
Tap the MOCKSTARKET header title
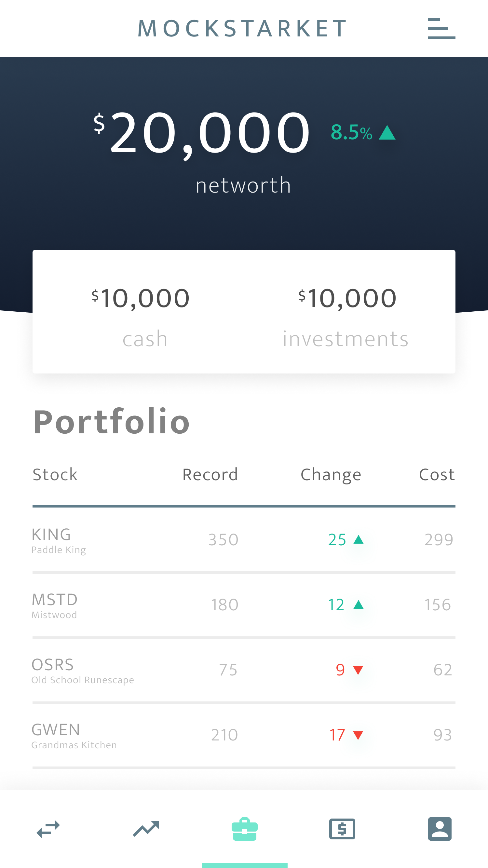point(243,29)
